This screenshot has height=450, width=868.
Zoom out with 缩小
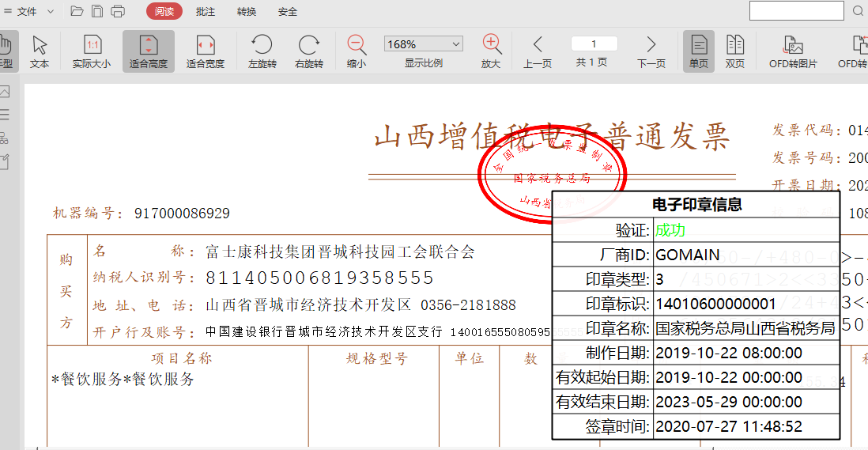[357, 51]
